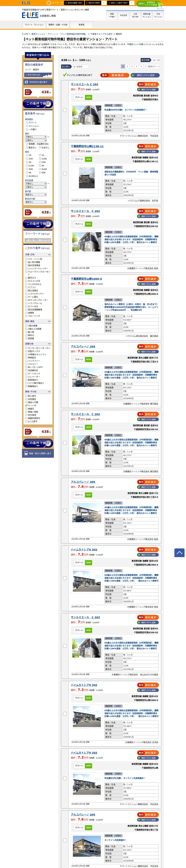Collapse 建物・構造 section chevron
Image resolution: width=186 pixels, height=868 pixels.
tap(49, 321)
